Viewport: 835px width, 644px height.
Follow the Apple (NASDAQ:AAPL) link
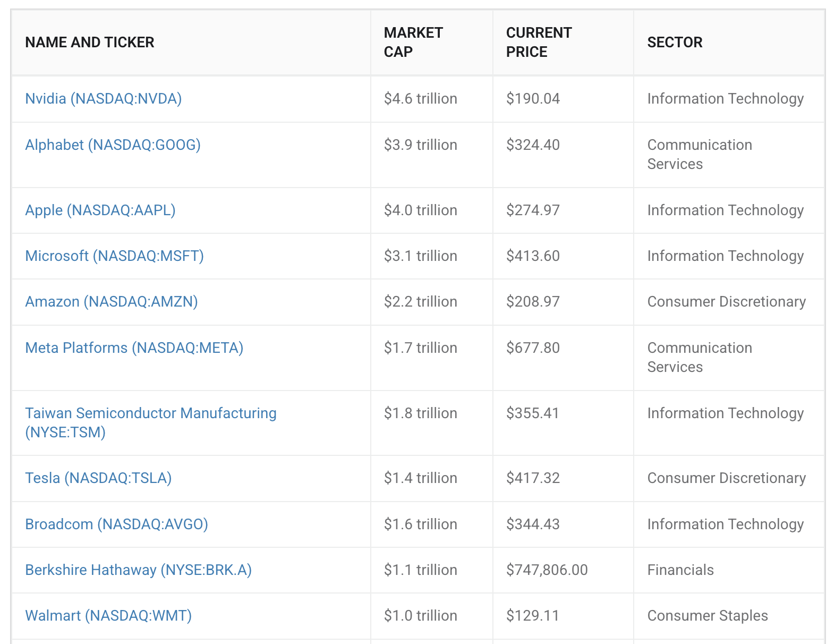pos(100,210)
